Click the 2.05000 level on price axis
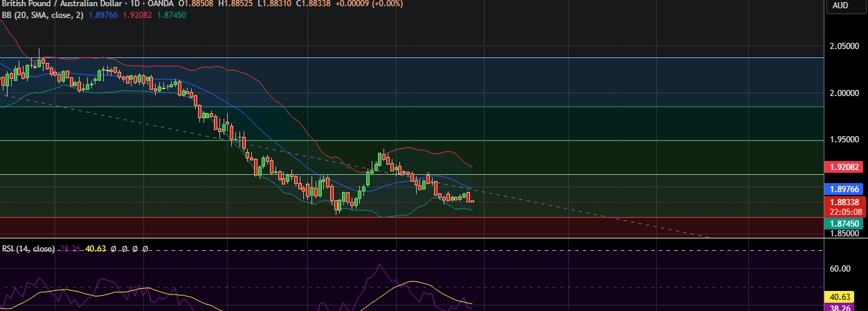The height and width of the screenshot is (311, 868). [x=844, y=46]
